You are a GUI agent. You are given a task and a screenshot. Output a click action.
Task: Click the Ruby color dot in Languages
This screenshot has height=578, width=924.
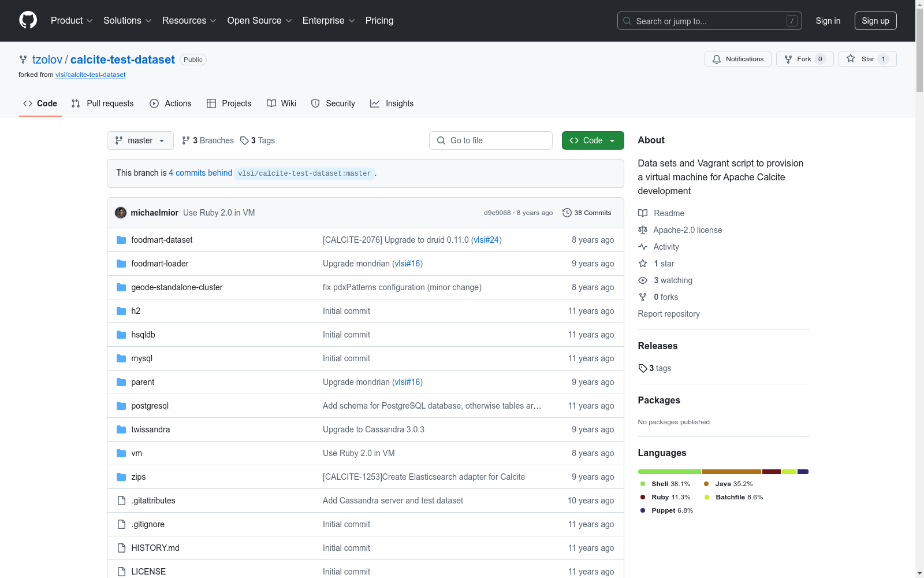coord(643,497)
